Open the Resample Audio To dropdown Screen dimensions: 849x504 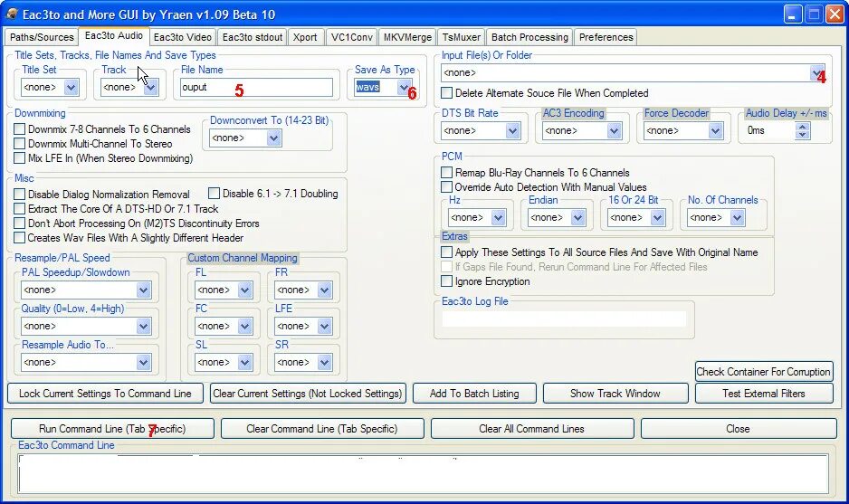coord(144,362)
